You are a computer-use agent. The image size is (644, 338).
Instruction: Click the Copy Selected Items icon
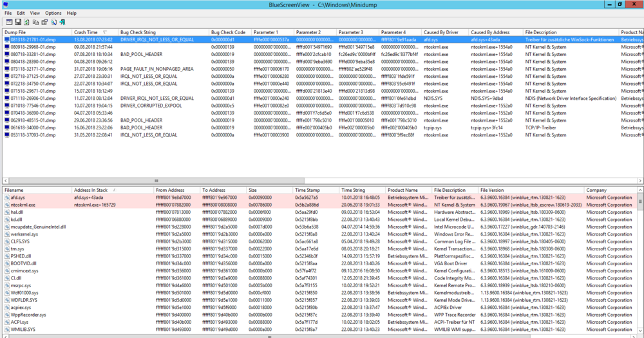[x=35, y=22]
